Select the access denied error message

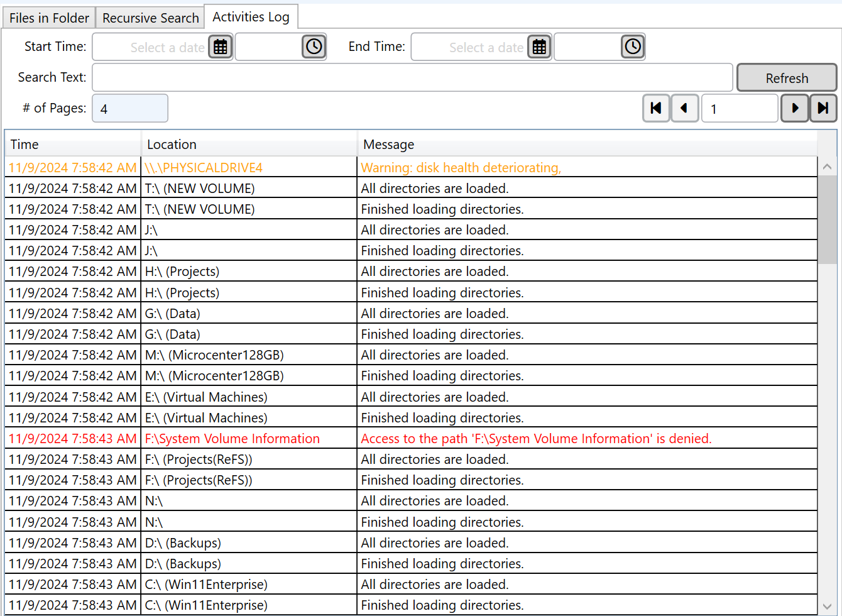588,439
